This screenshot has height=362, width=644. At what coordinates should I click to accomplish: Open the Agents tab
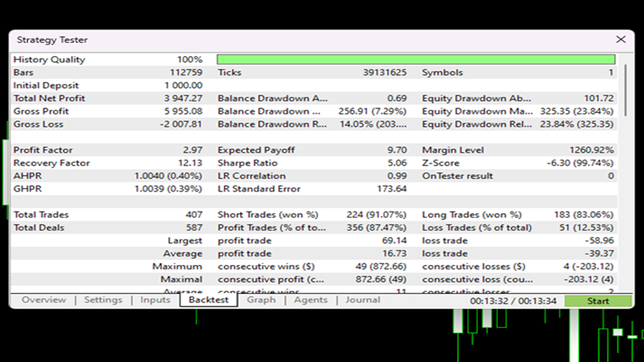[x=311, y=300]
